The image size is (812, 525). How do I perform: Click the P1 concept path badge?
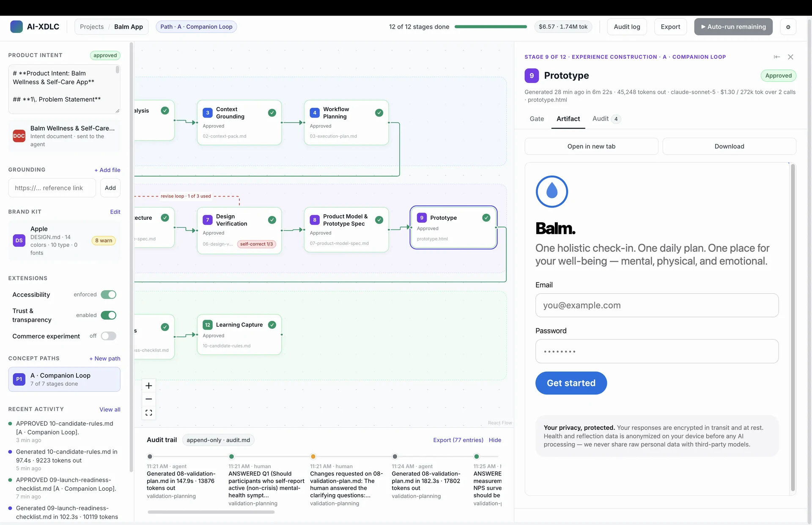coord(19,379)
